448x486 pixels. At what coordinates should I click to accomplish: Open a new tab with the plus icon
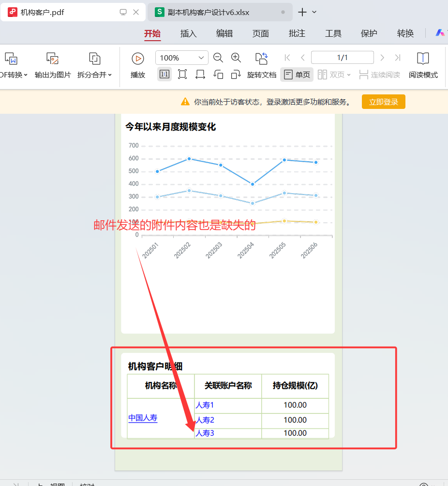point(302,12)
